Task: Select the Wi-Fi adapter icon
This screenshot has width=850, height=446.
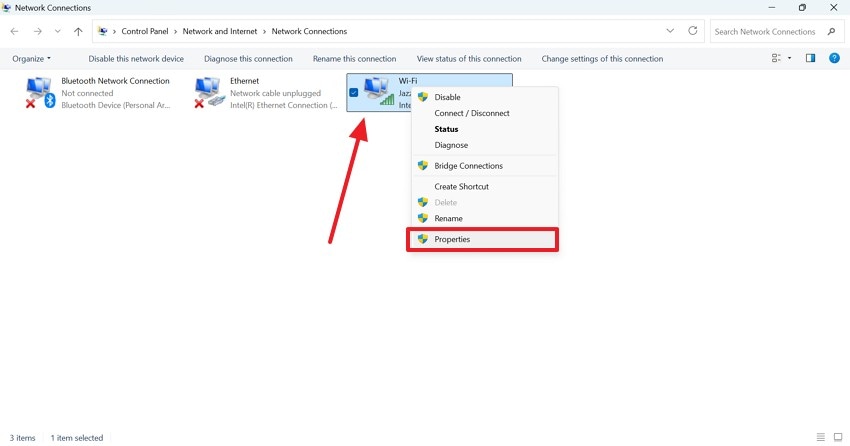Action: point(379,91)
